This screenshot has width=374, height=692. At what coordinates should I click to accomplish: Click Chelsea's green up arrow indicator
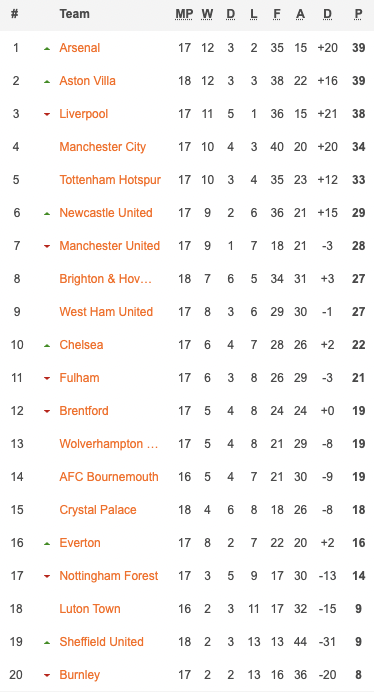(47, 346)
